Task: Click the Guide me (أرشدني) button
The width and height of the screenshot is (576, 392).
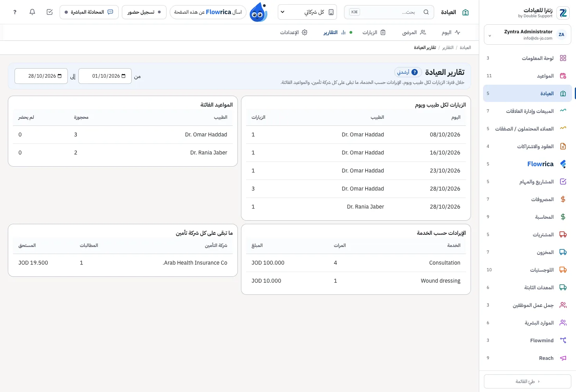Action: (x=408, y=72)
